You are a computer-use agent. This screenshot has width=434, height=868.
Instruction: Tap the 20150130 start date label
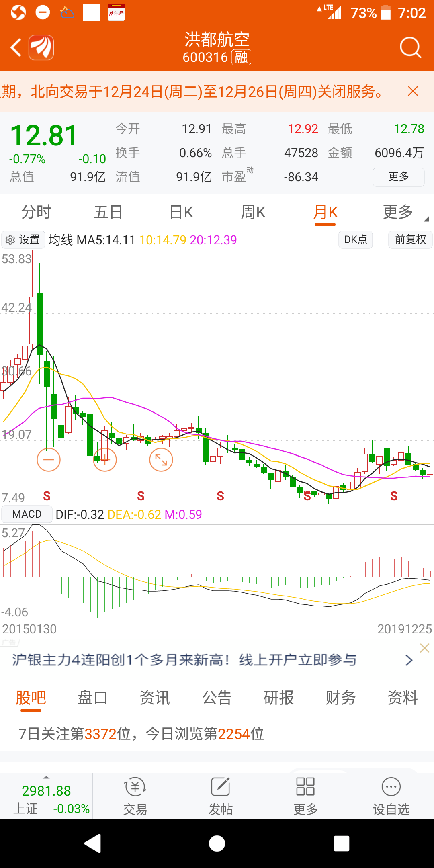tap(29, 629)
